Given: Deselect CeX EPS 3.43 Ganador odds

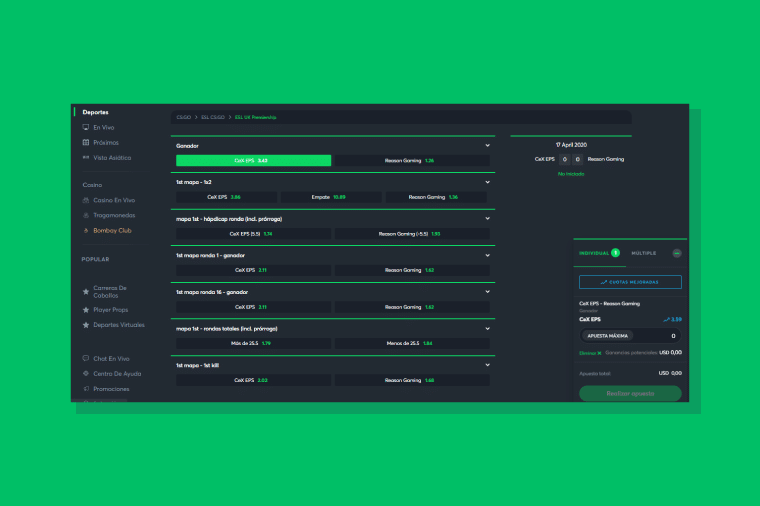Looking at the screenshot, I should tap(253, 160).
